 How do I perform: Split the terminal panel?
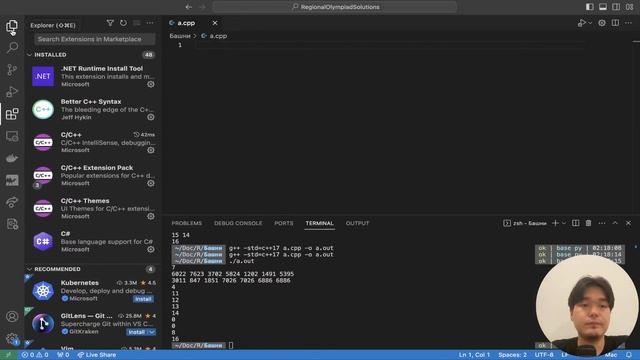[575, 223]
